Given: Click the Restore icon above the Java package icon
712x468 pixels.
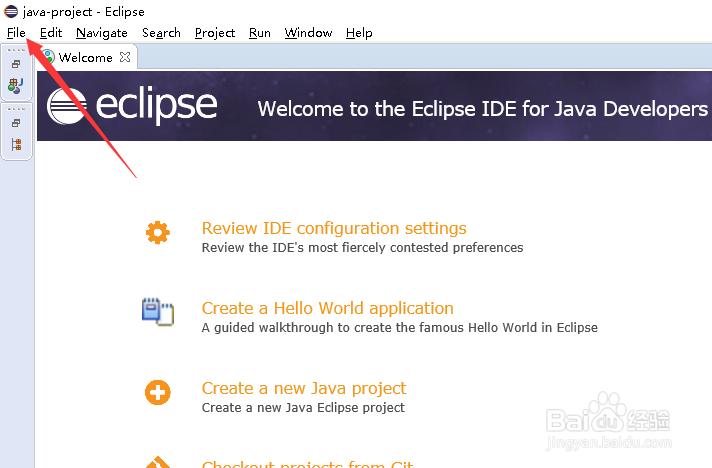Looking at the screenshot, I should pos(16,64).
